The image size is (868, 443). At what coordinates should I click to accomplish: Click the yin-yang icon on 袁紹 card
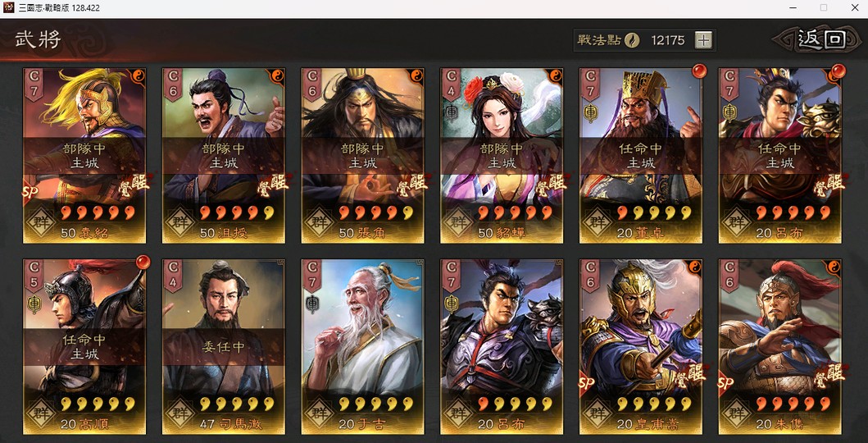138,75
